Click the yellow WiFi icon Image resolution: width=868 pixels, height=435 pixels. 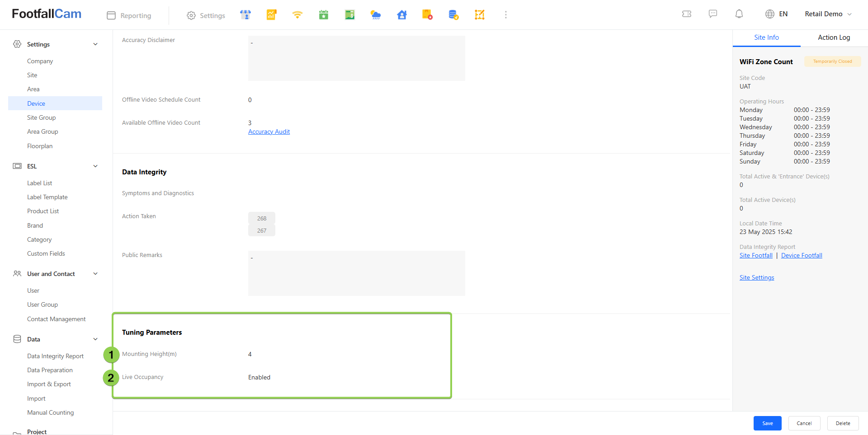click(x=297, y=15)
